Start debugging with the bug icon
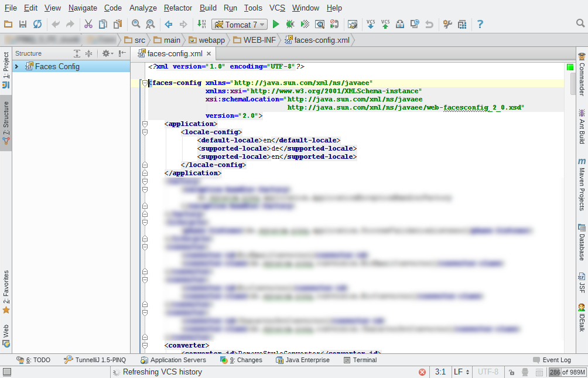 pos(290,25)
